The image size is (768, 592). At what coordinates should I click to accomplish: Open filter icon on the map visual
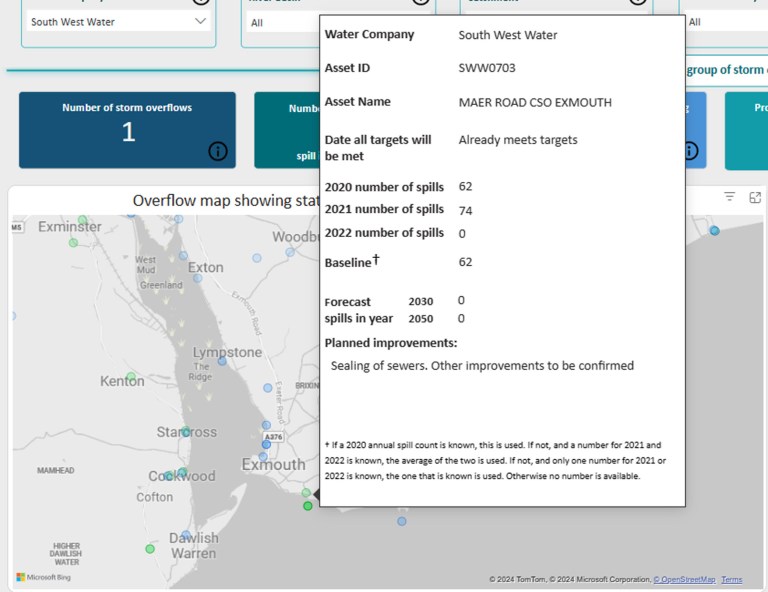point(730,197)
